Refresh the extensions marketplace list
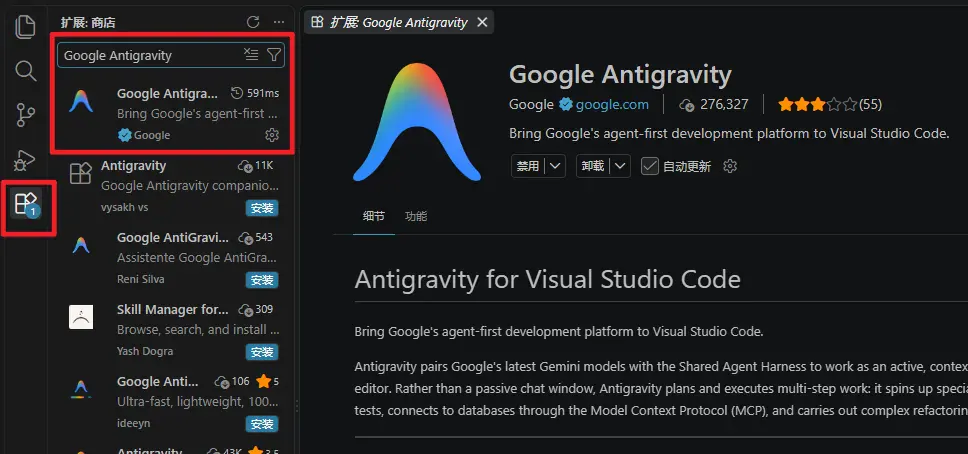Screen dimensions: 968x454 click(252, 22)
